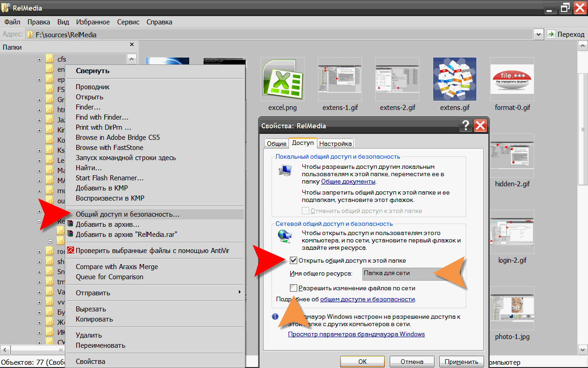Close the Папки folder pane

132,45
